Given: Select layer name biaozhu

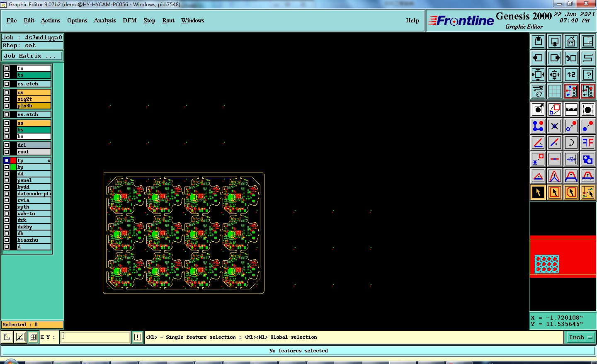Looking at the screenshot, I should coord(34,240).
